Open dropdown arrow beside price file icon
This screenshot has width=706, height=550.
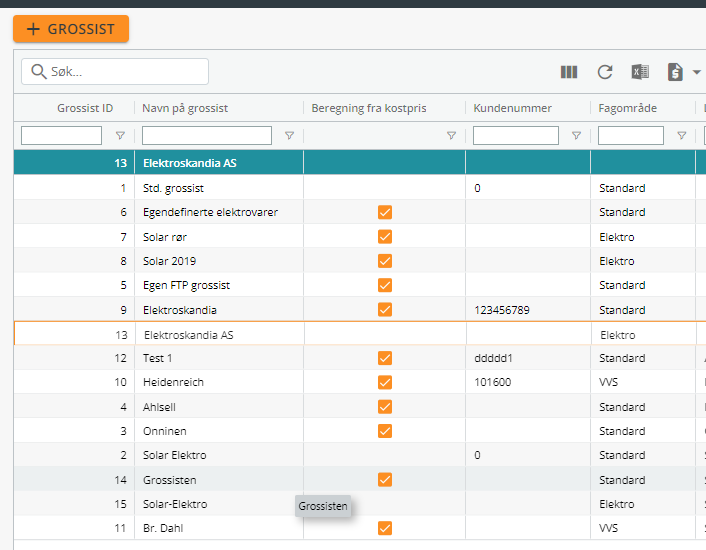[697, 72]
